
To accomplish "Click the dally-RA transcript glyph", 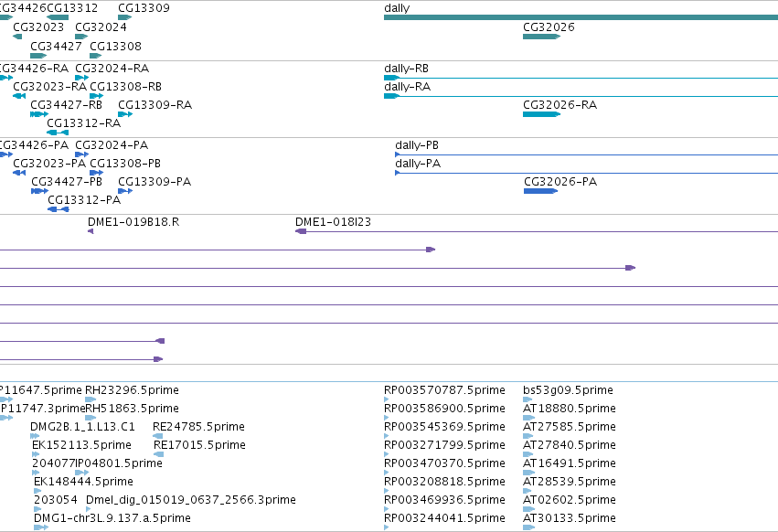I will [581, 96].
